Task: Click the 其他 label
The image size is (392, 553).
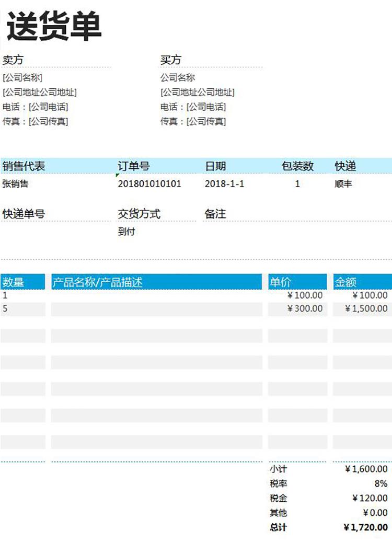Action: (279, 512)
